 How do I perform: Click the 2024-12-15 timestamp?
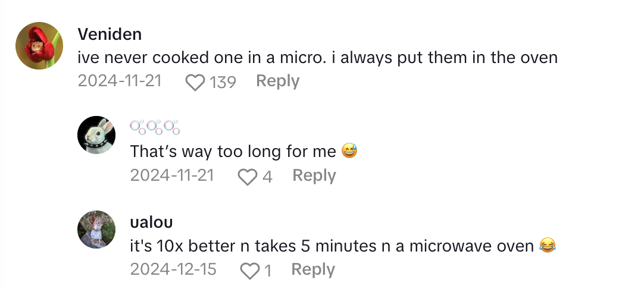click(173, 269)
